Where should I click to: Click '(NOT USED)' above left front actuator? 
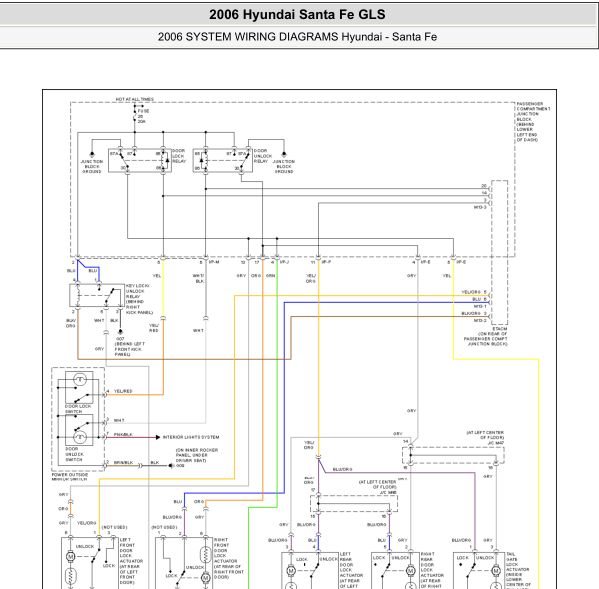click(114, 527)
